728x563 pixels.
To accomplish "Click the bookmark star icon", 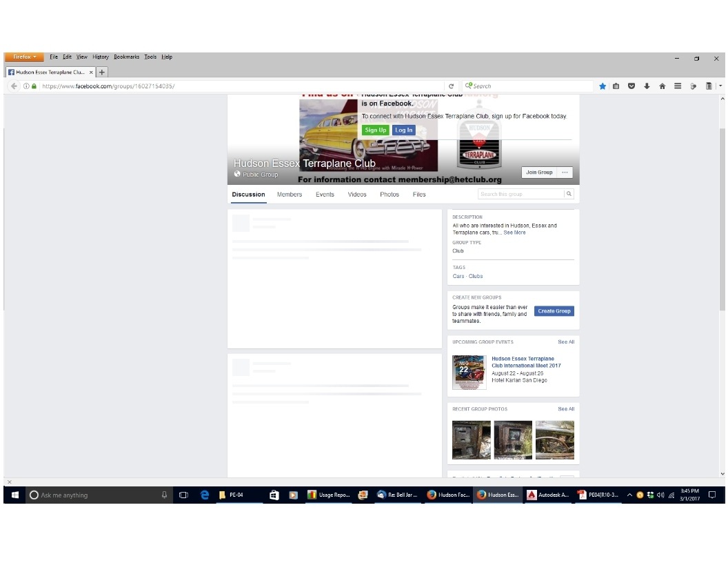I will [603, 86].
